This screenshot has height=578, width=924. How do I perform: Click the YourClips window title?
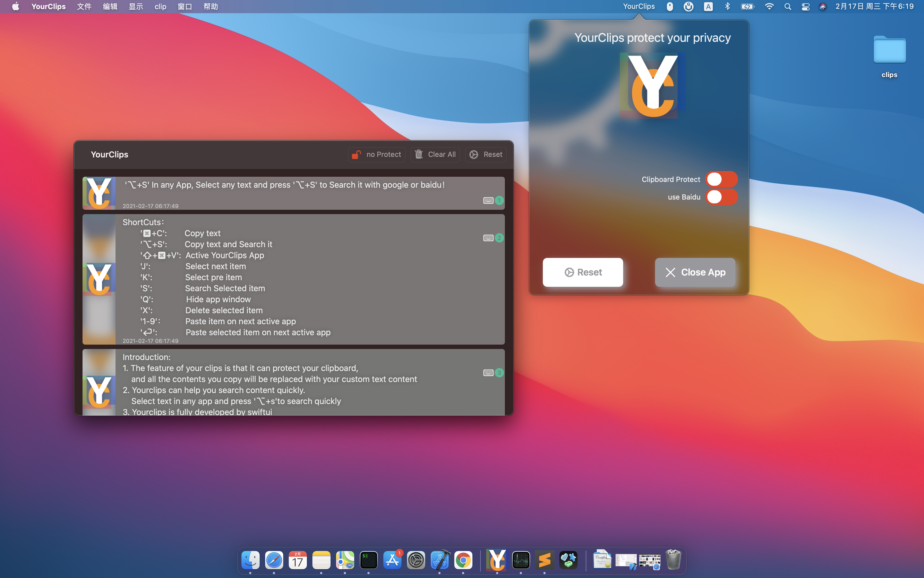(x=110, y=154)
